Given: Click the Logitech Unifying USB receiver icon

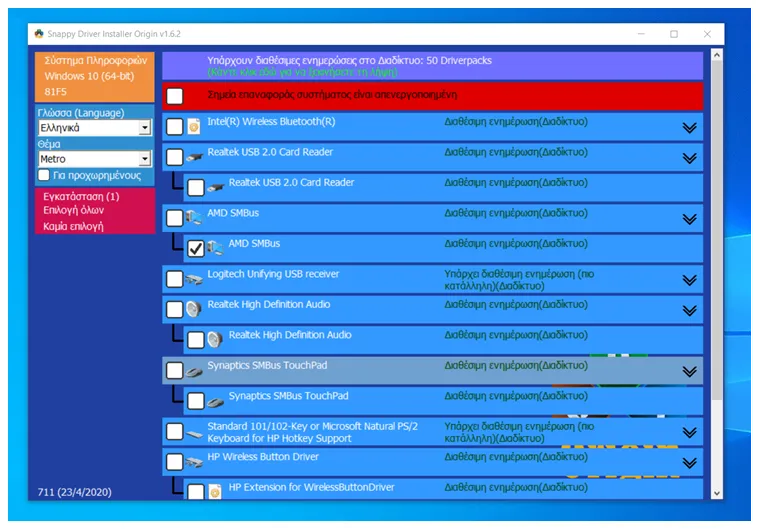Looking at the screenshot, I should click(194, 279).
